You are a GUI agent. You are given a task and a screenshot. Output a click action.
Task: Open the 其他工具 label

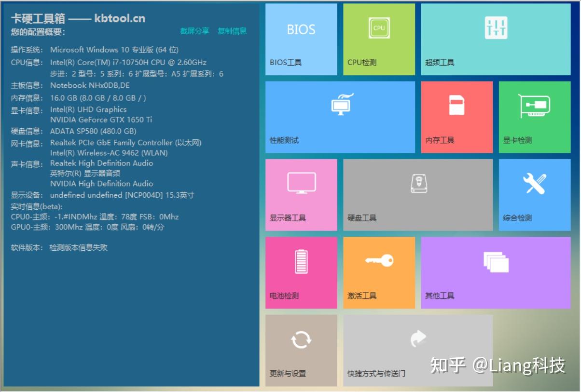click(440, 296)
